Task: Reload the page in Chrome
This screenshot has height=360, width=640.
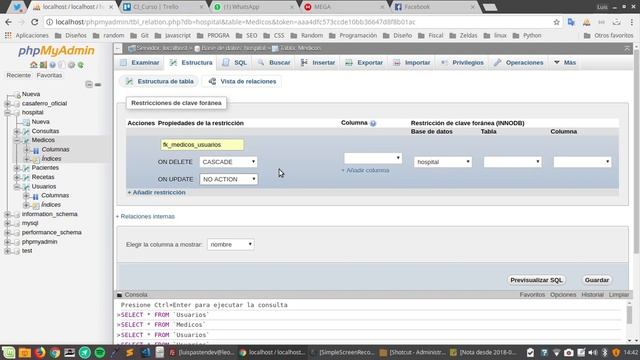Action: [x=35, y=22]
